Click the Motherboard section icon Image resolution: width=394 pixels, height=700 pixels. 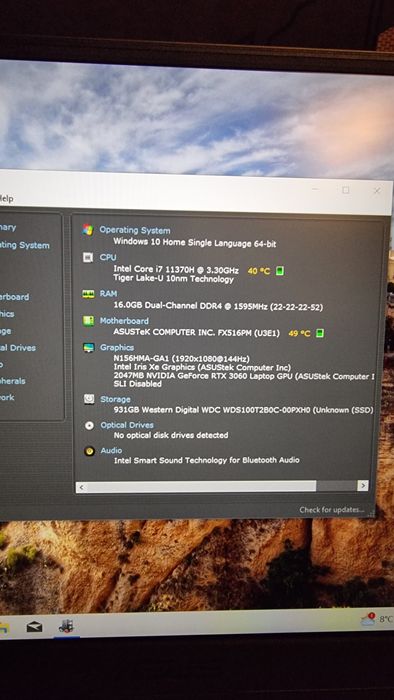coord(88,321)
